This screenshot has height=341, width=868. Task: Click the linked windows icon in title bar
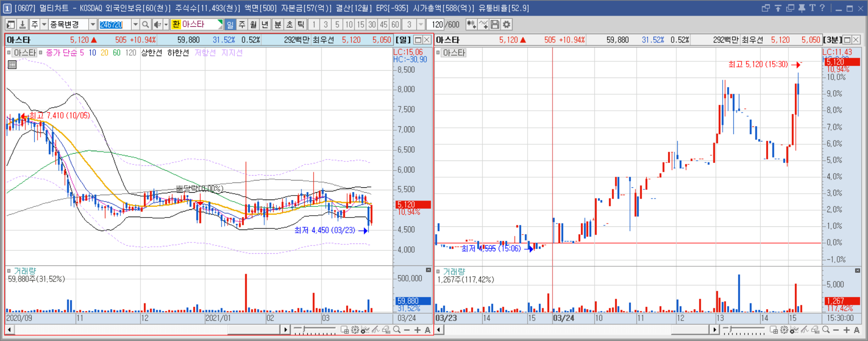766,8
